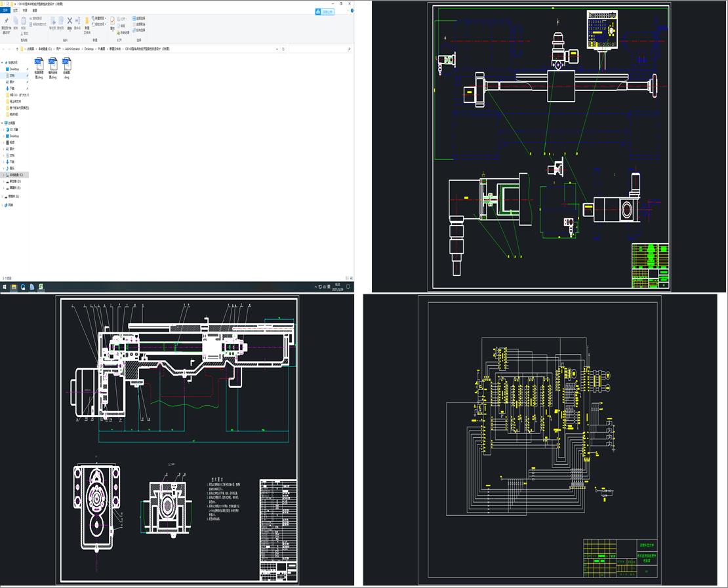Screen dimensions: 728x588
Task: Select Desktop under Quick Access
Action: 14,69
